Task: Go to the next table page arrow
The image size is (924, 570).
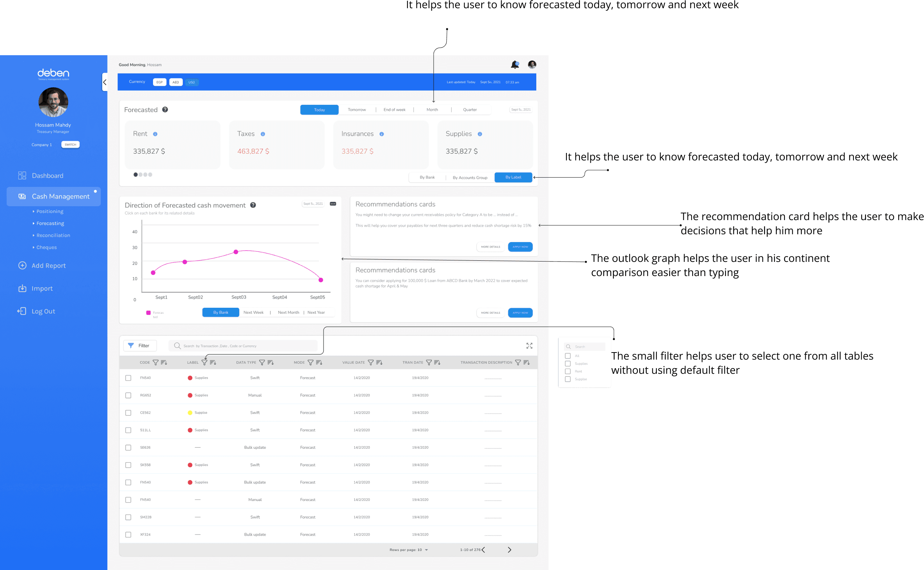Action: coord(509,550)
